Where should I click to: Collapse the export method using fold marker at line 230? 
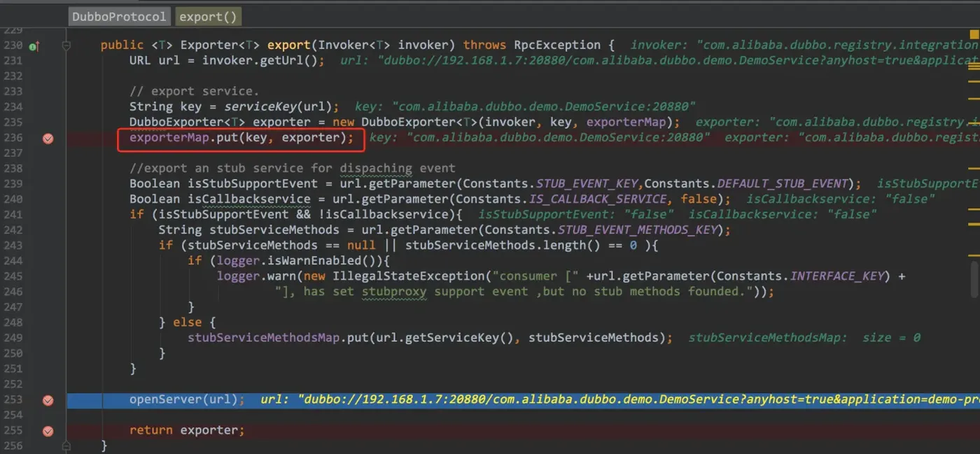66,46
